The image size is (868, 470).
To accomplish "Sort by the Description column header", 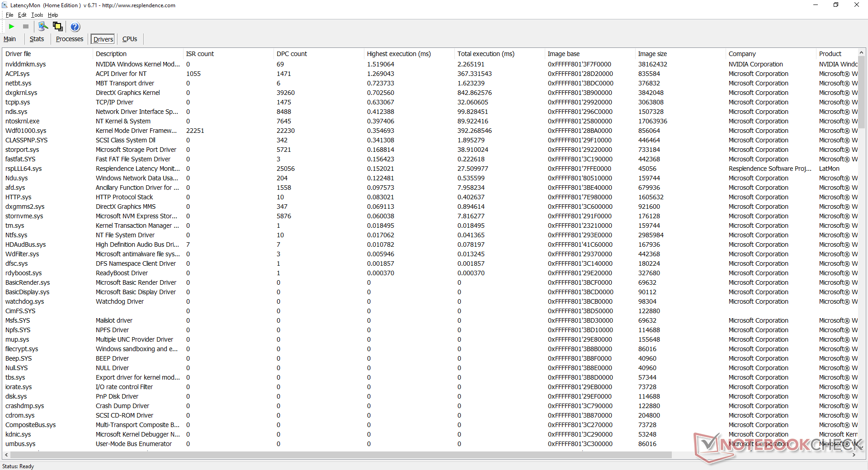I will coord(138,54).
